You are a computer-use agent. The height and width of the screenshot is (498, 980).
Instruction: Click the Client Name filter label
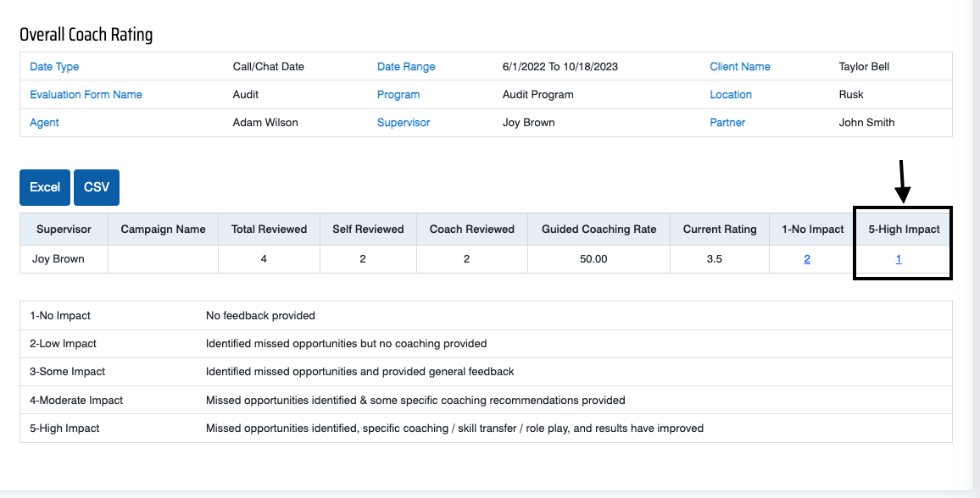click(740, 67)
